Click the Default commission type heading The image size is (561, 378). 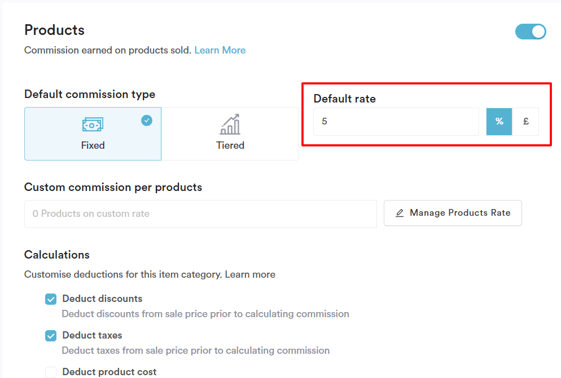tap(90, 94)
